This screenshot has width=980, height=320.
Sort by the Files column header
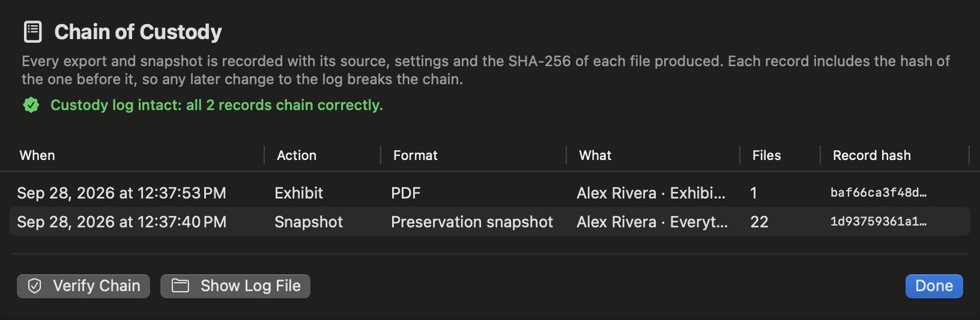pos(767,156)
